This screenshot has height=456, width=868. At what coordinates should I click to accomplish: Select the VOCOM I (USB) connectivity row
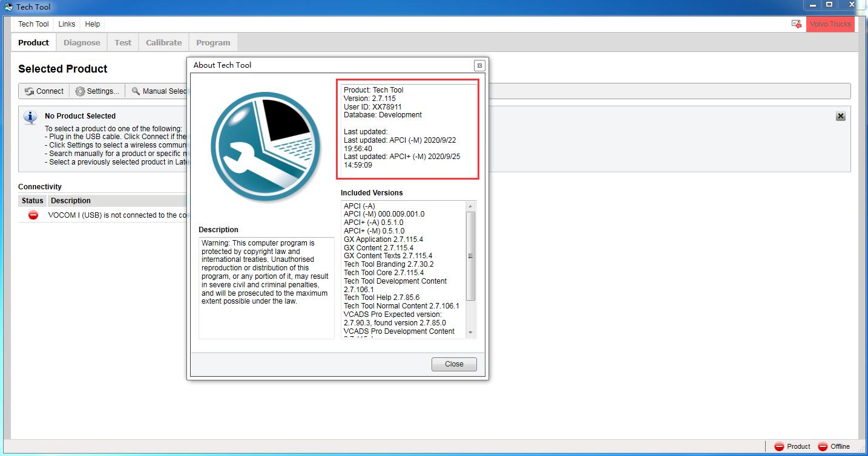click(x=103, y=215)
